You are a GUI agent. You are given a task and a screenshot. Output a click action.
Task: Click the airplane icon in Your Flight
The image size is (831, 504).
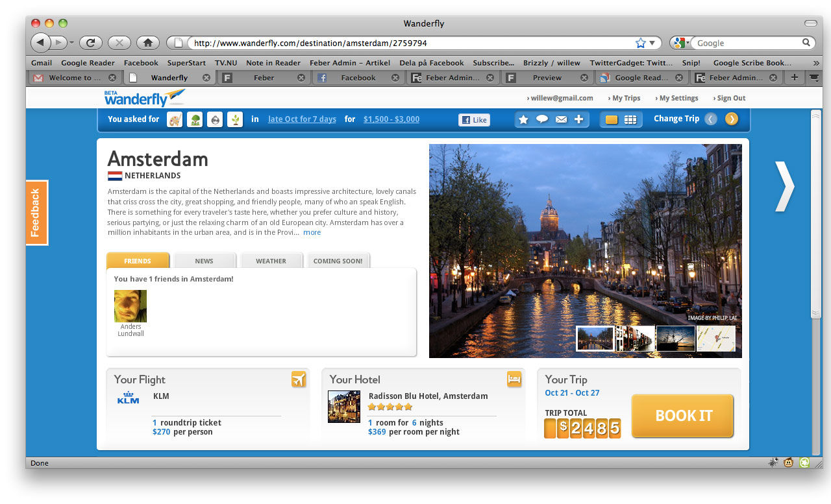[299, 379]
